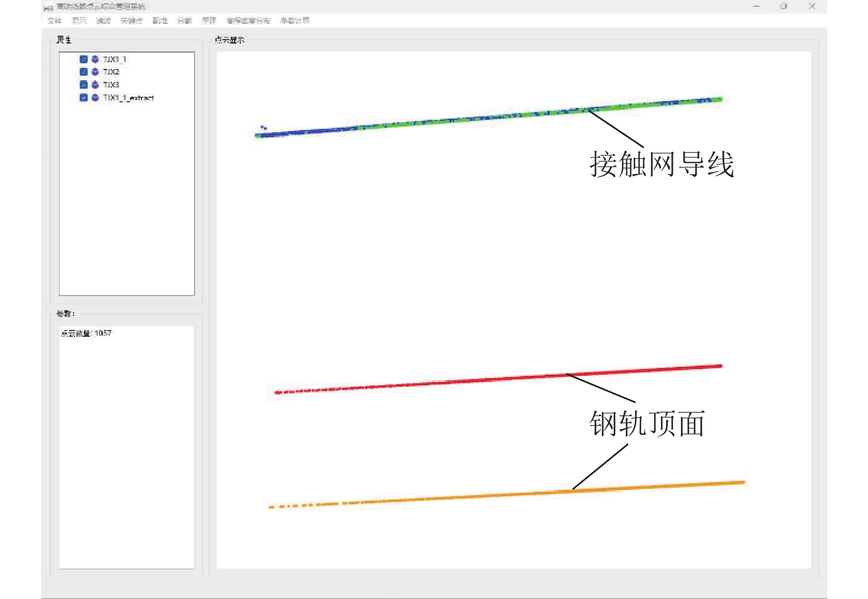This screenshot has height=599, width=868.
Task: Toggle the TJX2 layer checkbox
Action: (84, 72)
